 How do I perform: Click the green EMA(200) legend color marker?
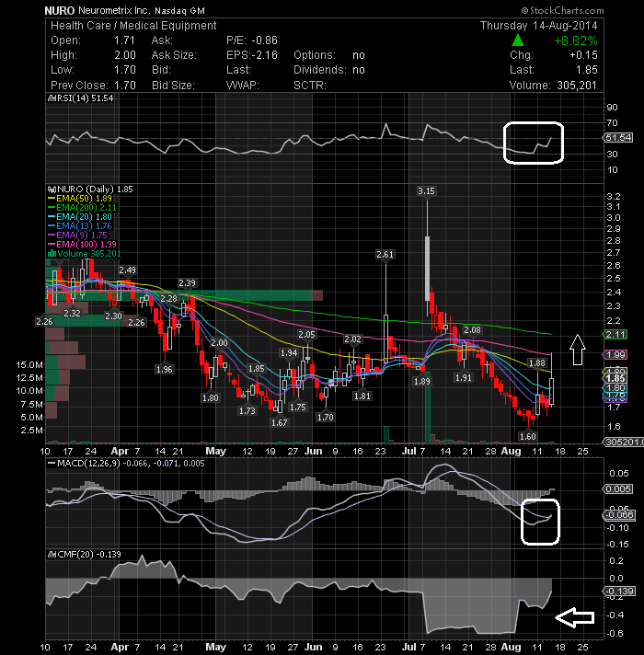52,208
